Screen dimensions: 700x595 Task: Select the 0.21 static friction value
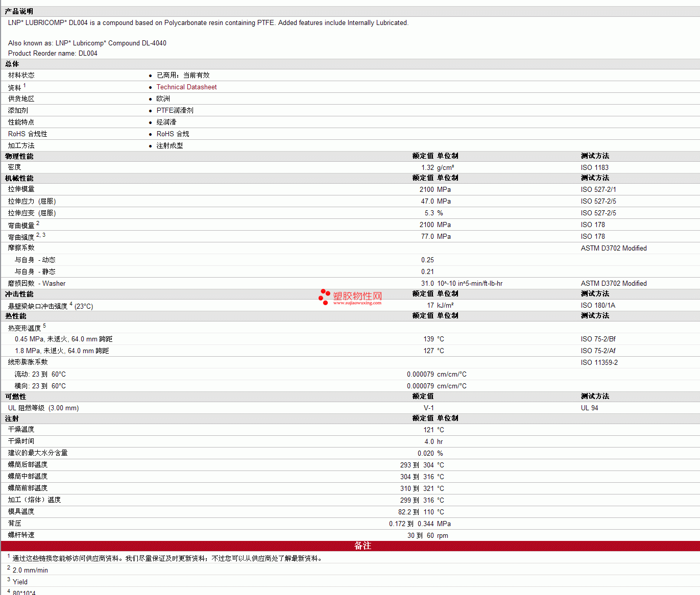coord(427,272)
